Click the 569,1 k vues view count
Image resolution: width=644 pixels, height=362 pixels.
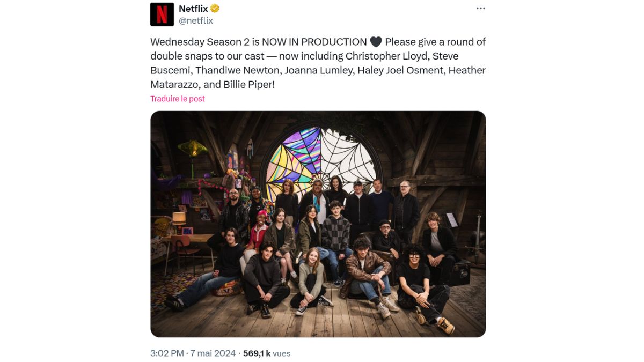coord(267,353)
